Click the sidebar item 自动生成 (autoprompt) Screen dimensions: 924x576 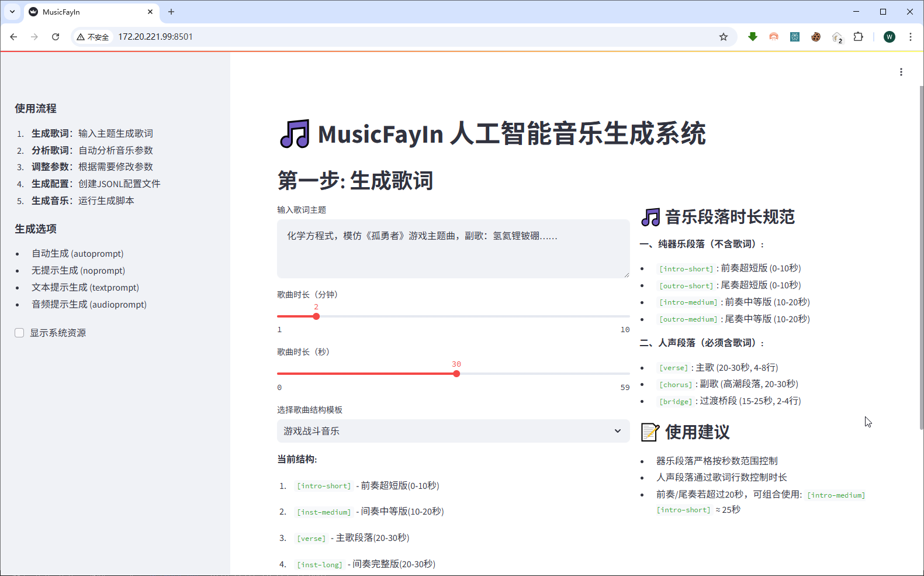78,254
